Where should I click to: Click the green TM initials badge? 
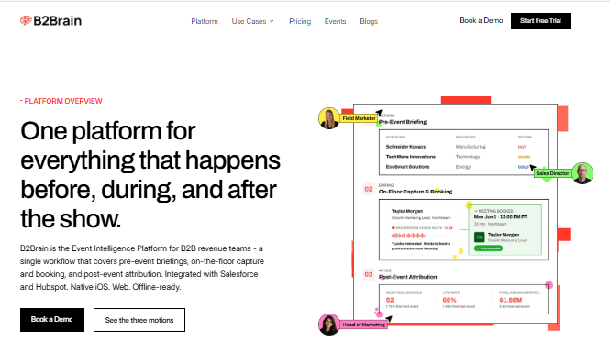[479, 237]
